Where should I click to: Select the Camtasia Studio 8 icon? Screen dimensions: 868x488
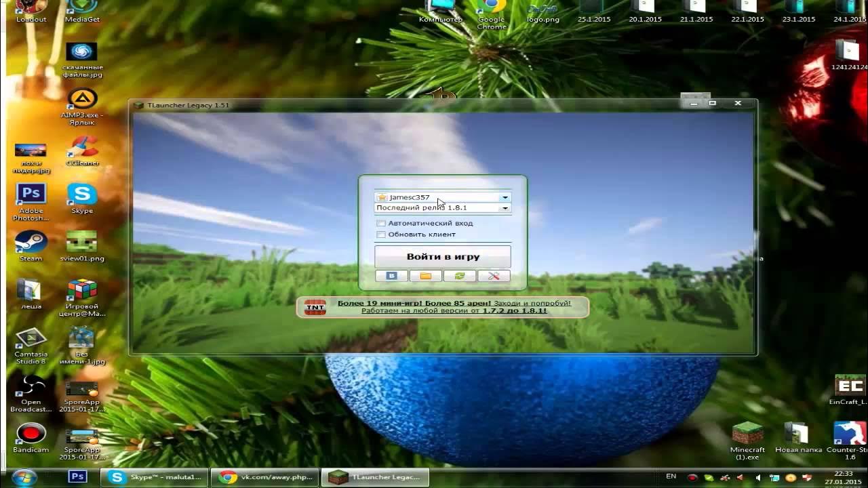pyautogui.click(x=31, y=346)
